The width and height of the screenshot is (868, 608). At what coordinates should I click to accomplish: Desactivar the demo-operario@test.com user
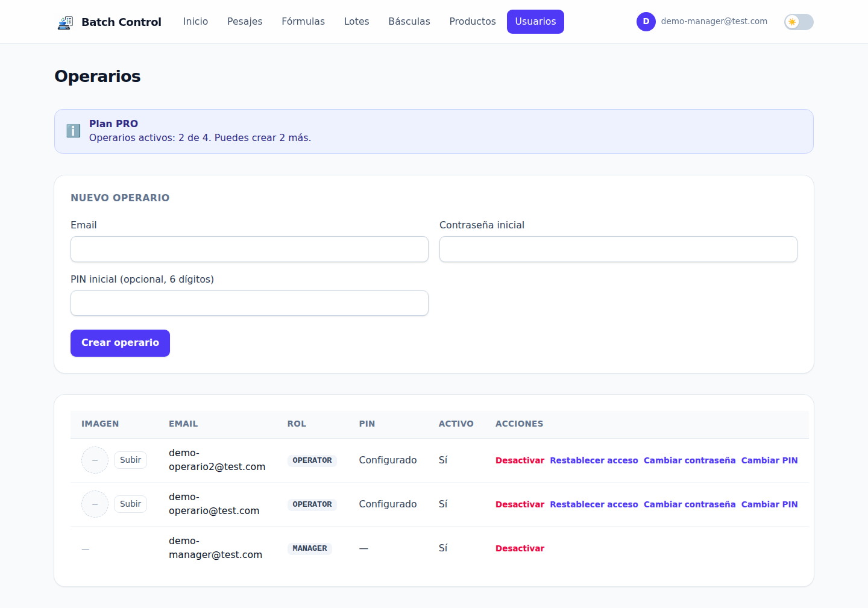point(520,504)
